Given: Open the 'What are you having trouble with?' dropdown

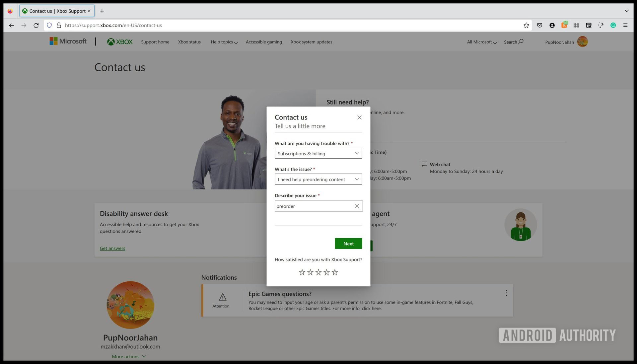Looking at the screenshot, I should coord(357,153).
